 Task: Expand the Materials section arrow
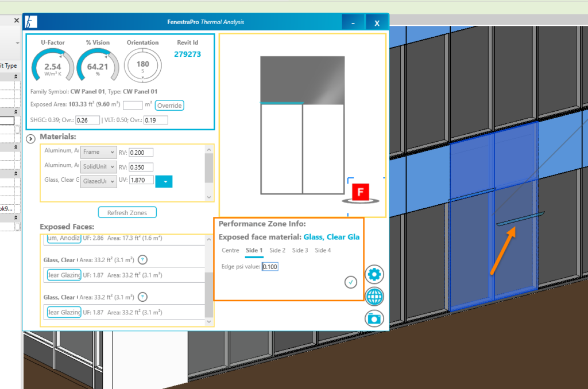pos(31,139)
